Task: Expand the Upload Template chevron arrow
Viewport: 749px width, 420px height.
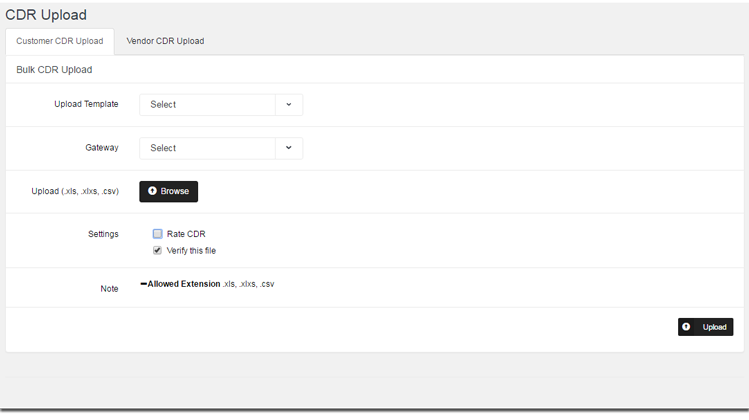Action: pyautogui.click(x=289, y=104)
